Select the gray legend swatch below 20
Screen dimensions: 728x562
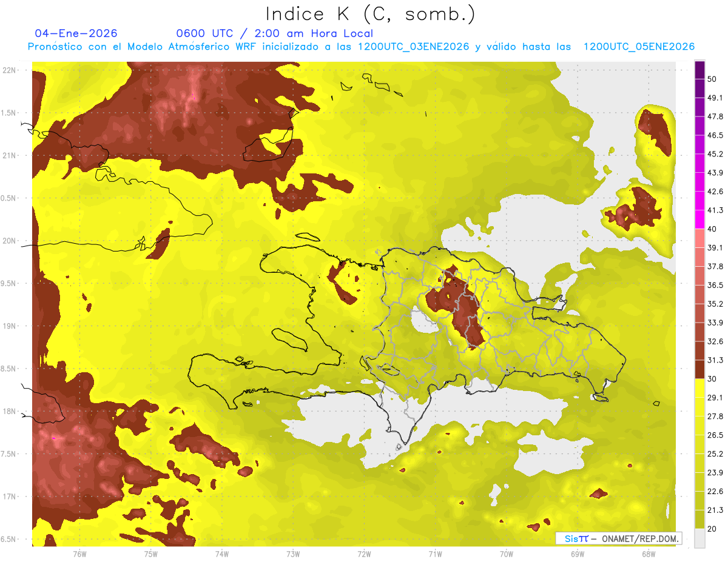[x=699, y=538]
